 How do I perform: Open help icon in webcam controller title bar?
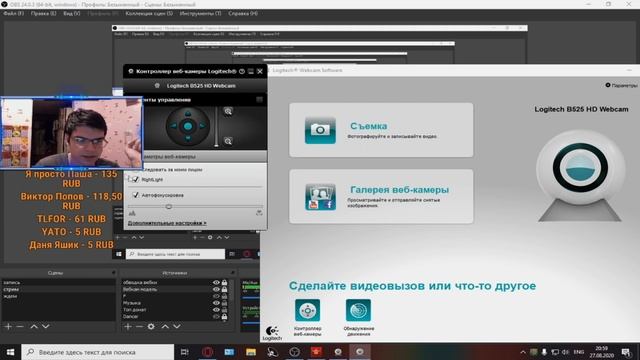[242, 71]
